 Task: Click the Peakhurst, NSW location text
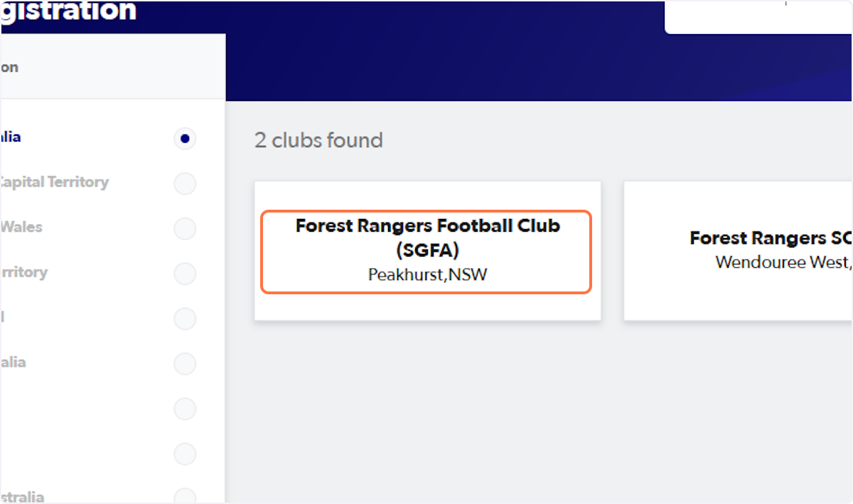[426, 274]
